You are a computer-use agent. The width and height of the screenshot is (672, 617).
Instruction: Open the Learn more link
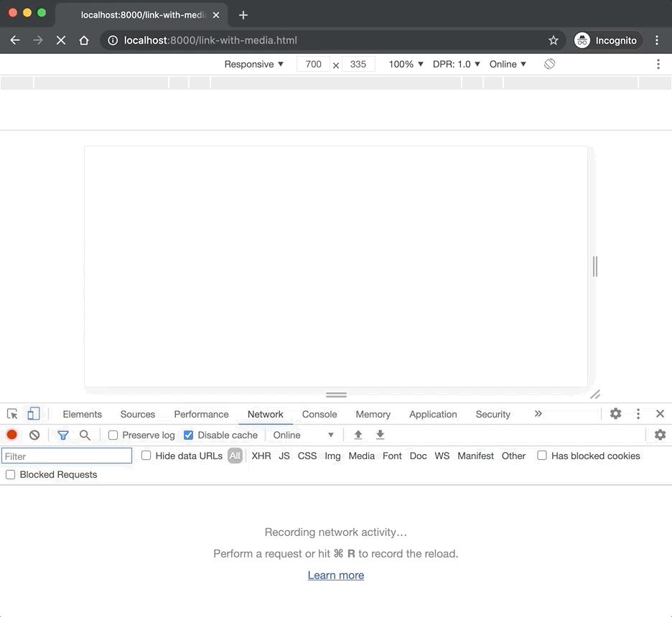tap(335, 575)
